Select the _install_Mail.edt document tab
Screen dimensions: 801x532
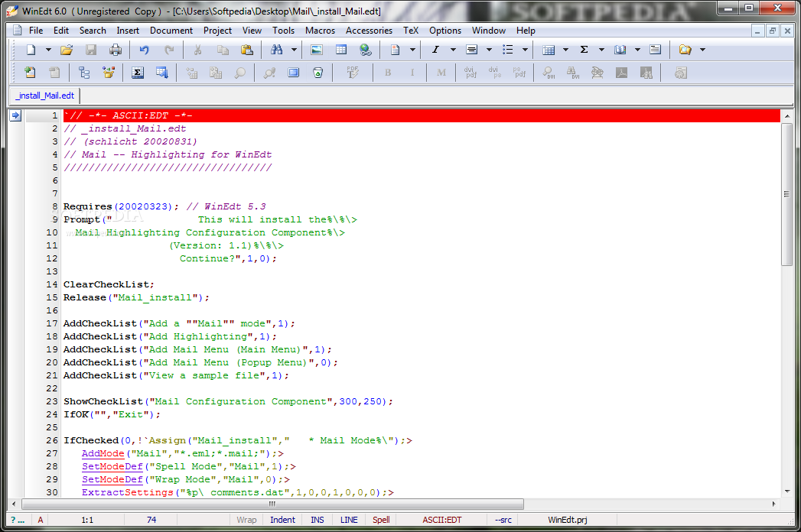coord(45,96)
